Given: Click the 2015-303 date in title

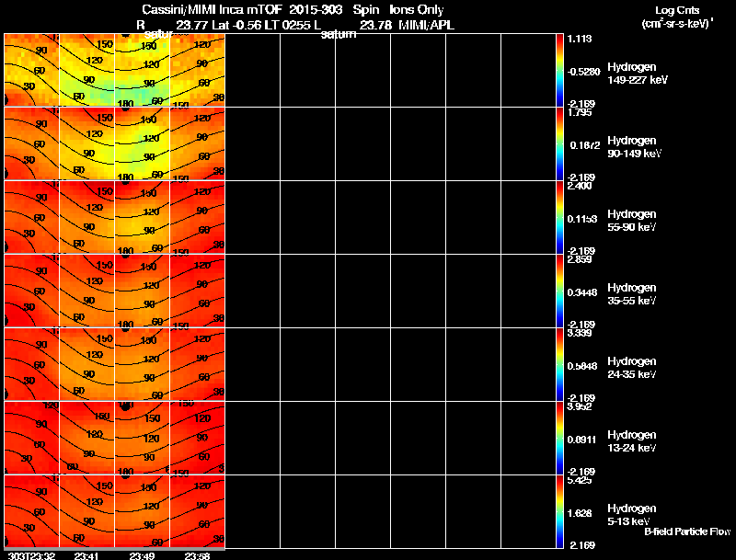Looking at the screenshot, I should pos(316,9).
